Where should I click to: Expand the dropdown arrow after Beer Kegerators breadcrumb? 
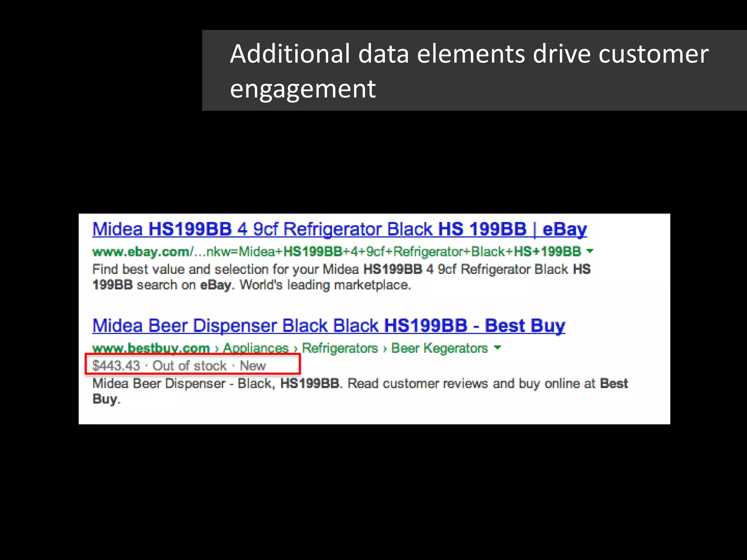(x=497, y=347)
